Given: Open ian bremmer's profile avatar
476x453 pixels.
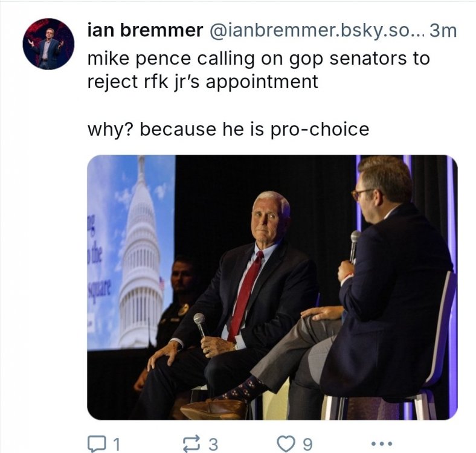Looking at the screenshot, I should tap(48, 43).
